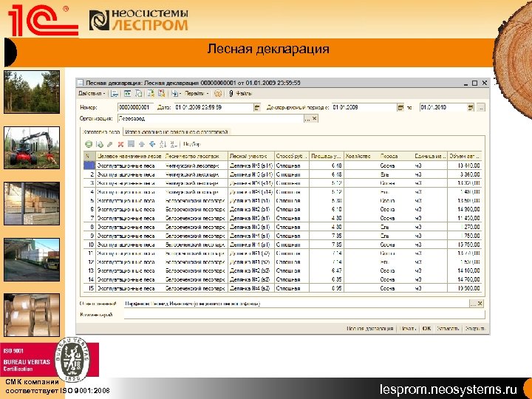Click value 14 900,00 in row 6
This screenshot has height=399, width=532.
tap(468, 210)
